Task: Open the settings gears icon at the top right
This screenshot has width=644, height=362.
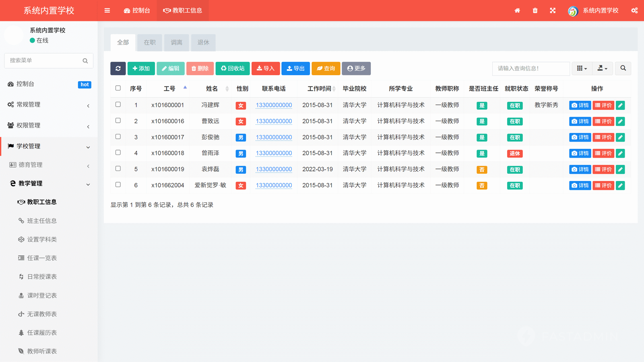Action: point(634,10)
